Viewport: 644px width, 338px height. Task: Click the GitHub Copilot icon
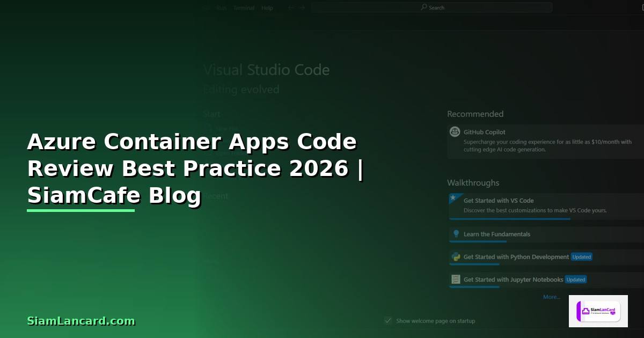[x=455, y=132]
